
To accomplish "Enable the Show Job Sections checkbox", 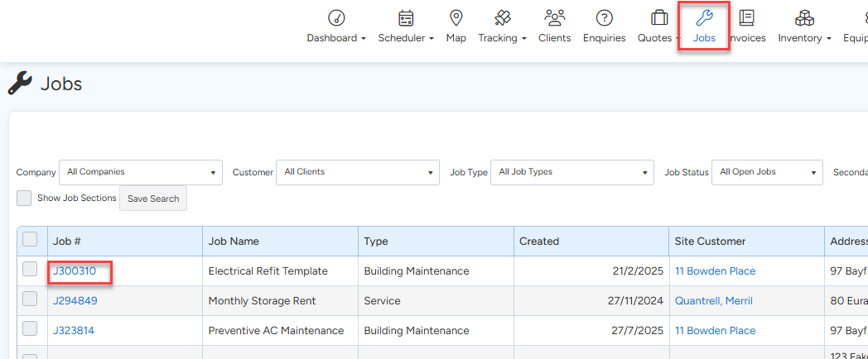I will coord(25,199).
